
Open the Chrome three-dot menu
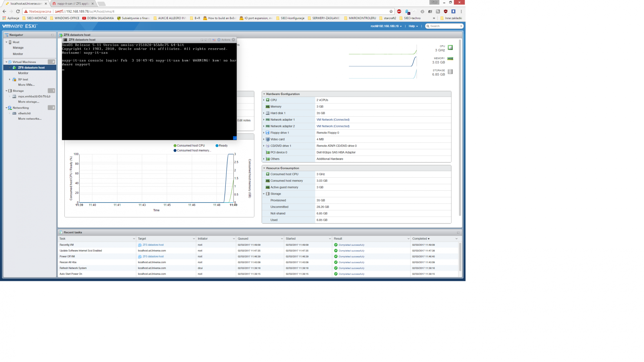point(461,11)
